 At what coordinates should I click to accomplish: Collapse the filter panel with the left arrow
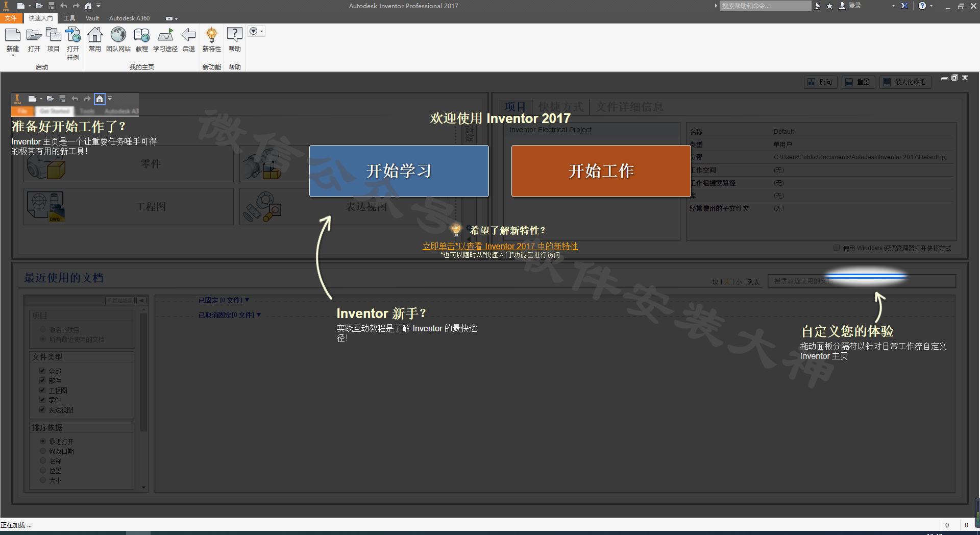point(142,300)
